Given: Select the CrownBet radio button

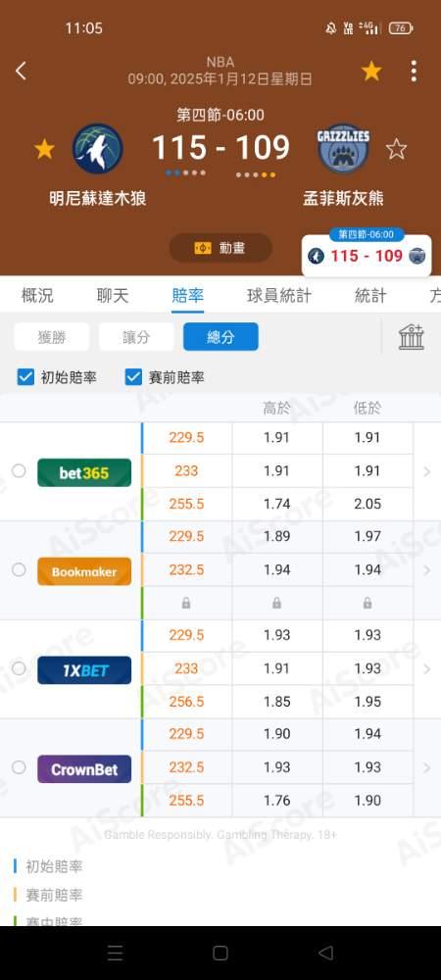Looking at the screenshot, I should [19, 767].
